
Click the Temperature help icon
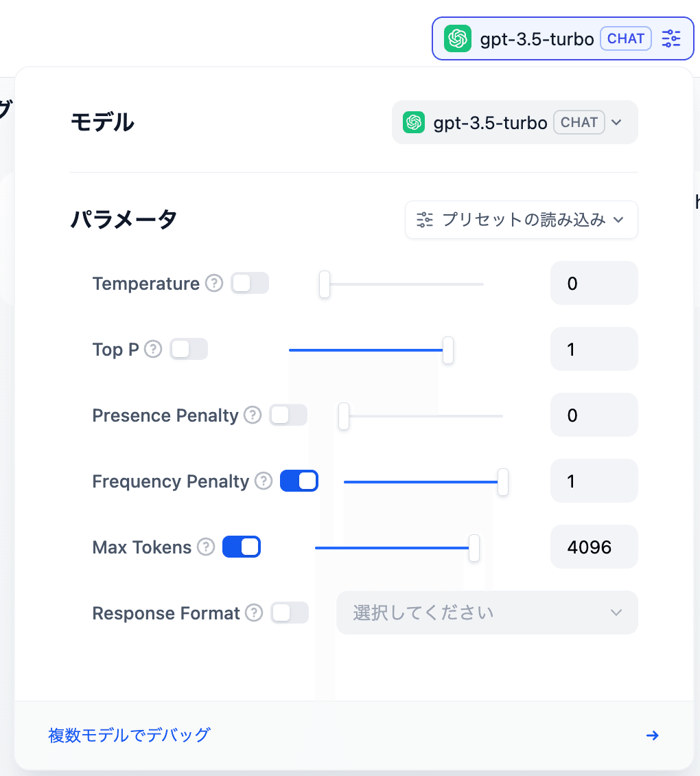coord(213,283)
